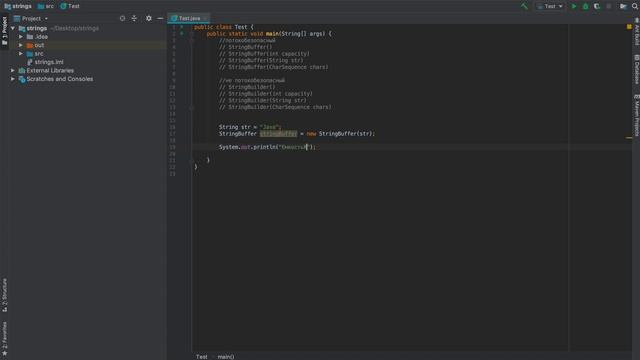Viewport: 640px width, 360px height.
Task: Open Search Everywhere magnifier icon
Action: click(x=635, y=6)
